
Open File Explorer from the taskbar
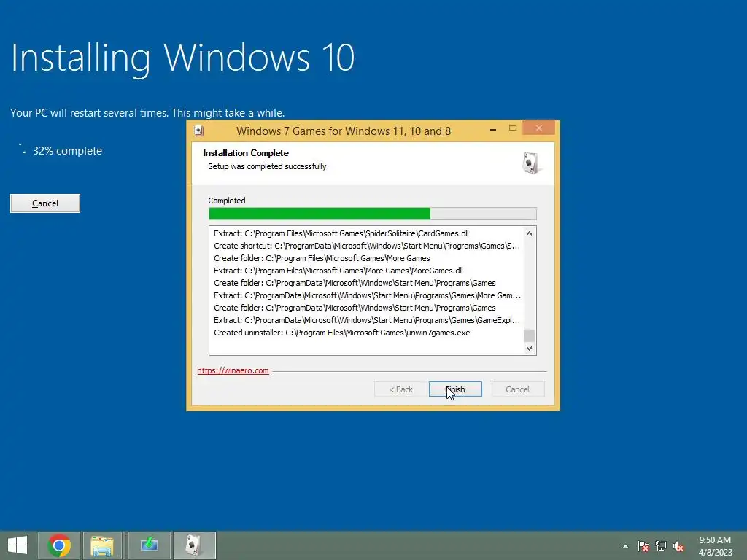(x=102, y=545)
